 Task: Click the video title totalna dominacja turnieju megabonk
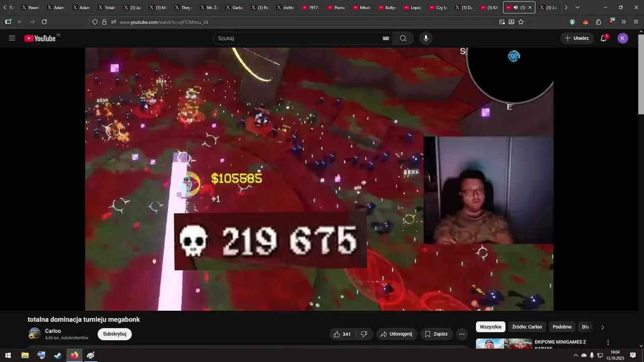(x=84, y=319)
